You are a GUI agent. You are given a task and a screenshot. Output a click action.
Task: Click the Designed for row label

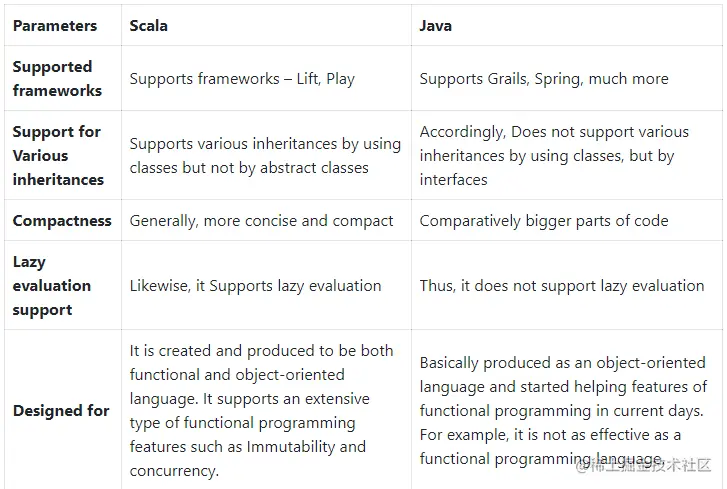click(61, 410)
